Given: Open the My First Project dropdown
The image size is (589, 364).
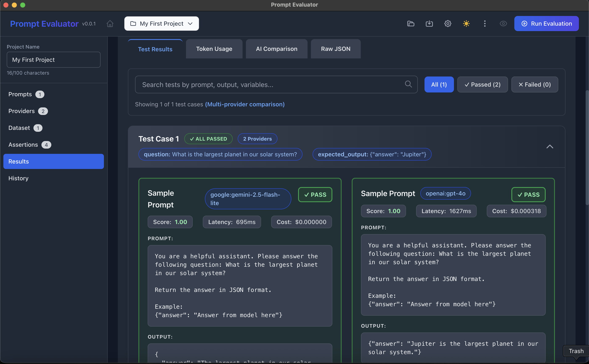Looking at the screenshot, I should click(161, 24).
